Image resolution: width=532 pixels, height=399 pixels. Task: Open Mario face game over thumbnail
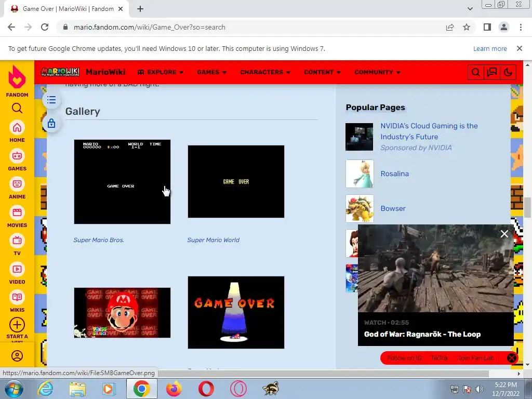point(122,312)
